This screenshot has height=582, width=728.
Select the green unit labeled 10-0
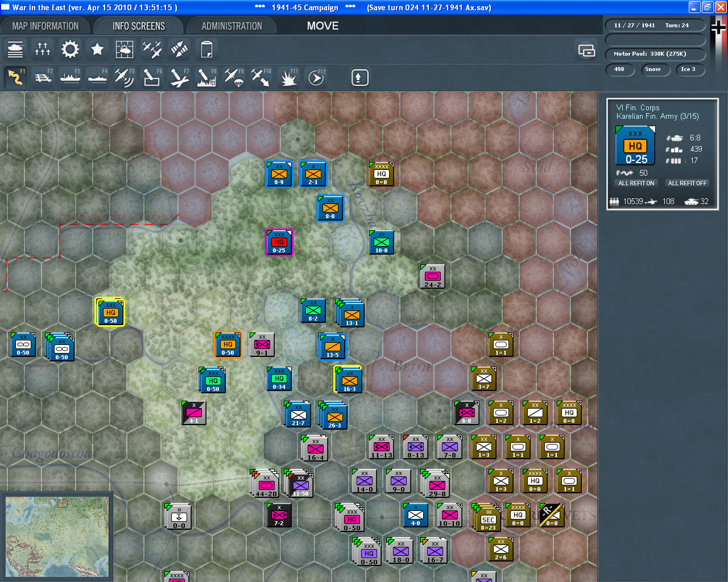click(382, 242)
